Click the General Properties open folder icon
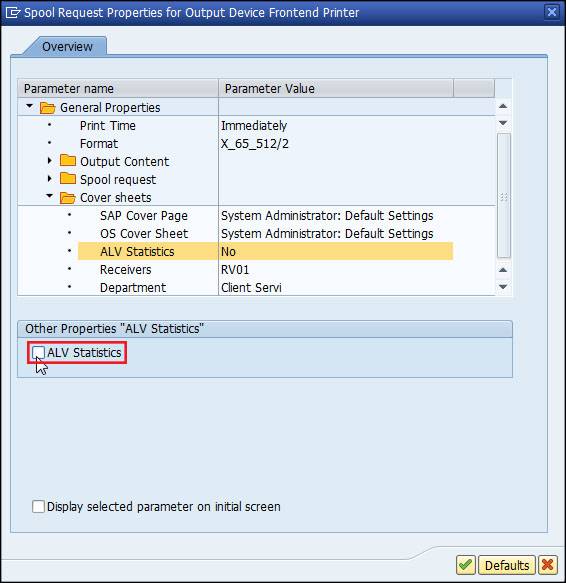Image resolution: width=566 pixels, height=583 pixels. pyautogui.click(x=47, y=108)
